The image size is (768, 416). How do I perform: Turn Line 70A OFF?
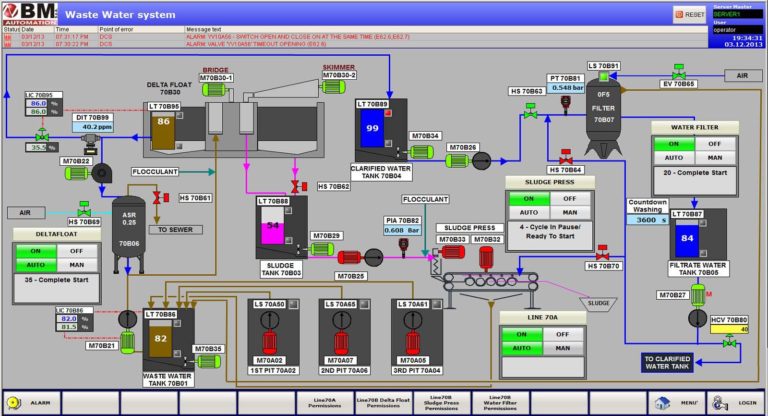pyautogui.click(x=563, y=334)
